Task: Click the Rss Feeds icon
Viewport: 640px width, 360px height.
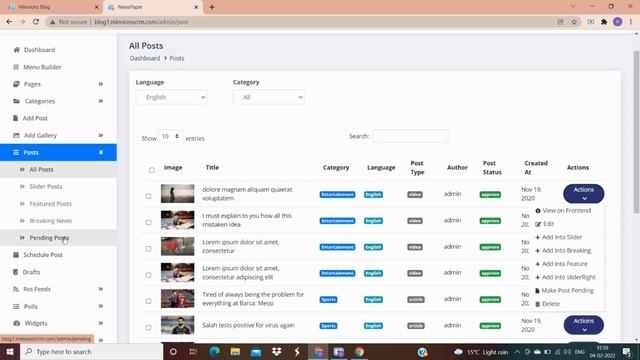Action: click(x=16, y=289)
